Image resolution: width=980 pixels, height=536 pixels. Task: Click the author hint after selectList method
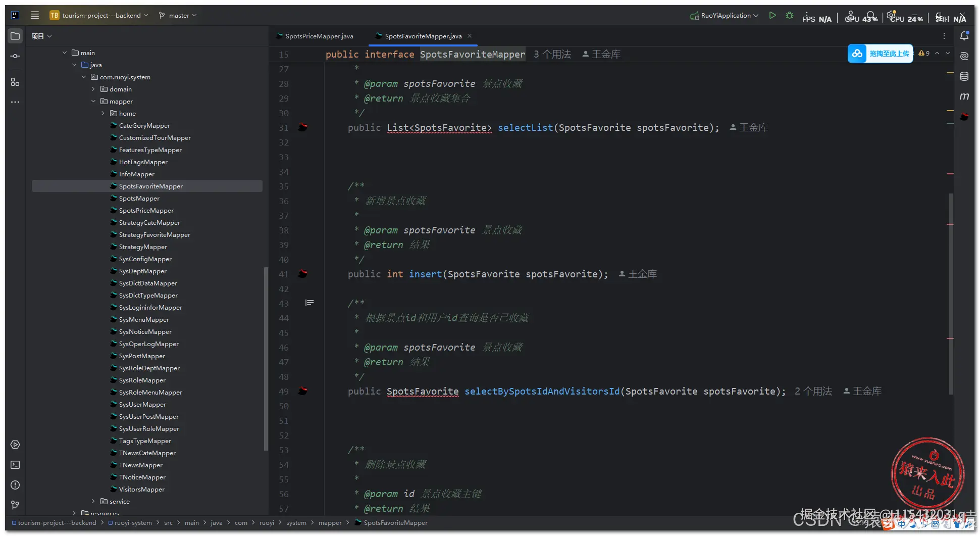[x=749, y=127]
